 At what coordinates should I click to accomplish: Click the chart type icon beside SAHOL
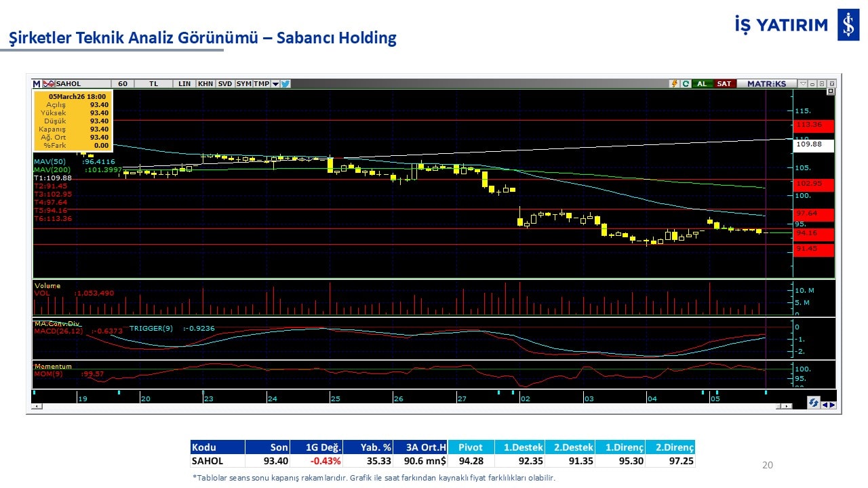pos(48,84)
